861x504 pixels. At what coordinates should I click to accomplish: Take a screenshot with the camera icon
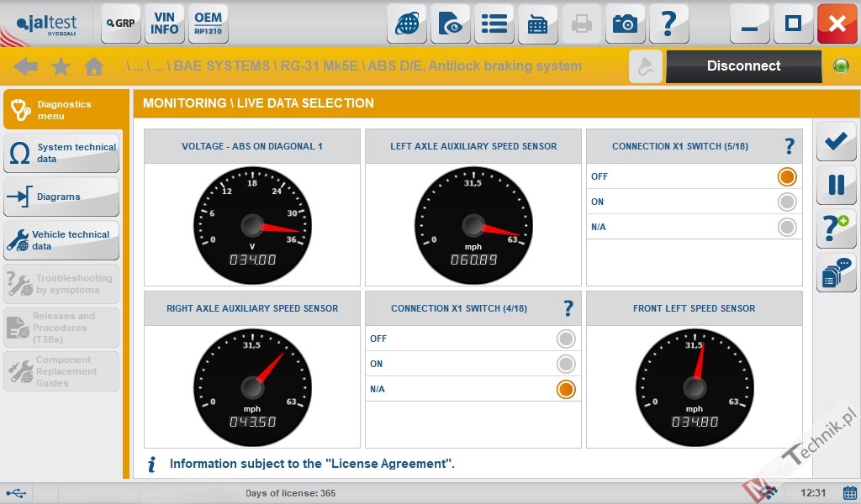pyautogui.click(x=626, y=24)
